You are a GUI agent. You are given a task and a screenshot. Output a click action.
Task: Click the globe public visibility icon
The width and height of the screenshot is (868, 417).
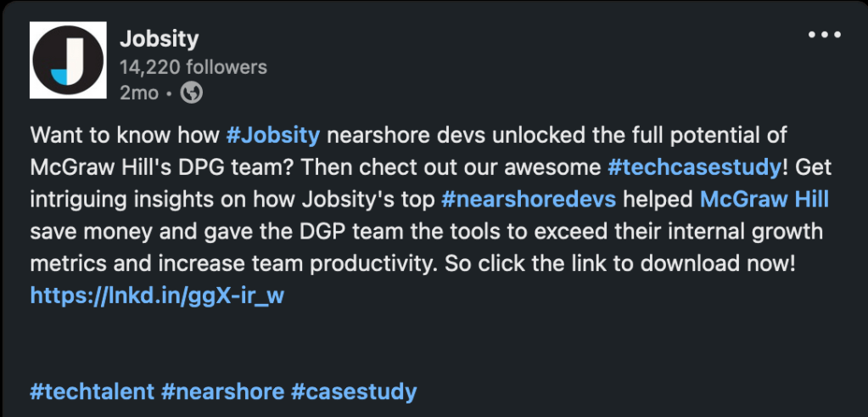tap(193, 93)
